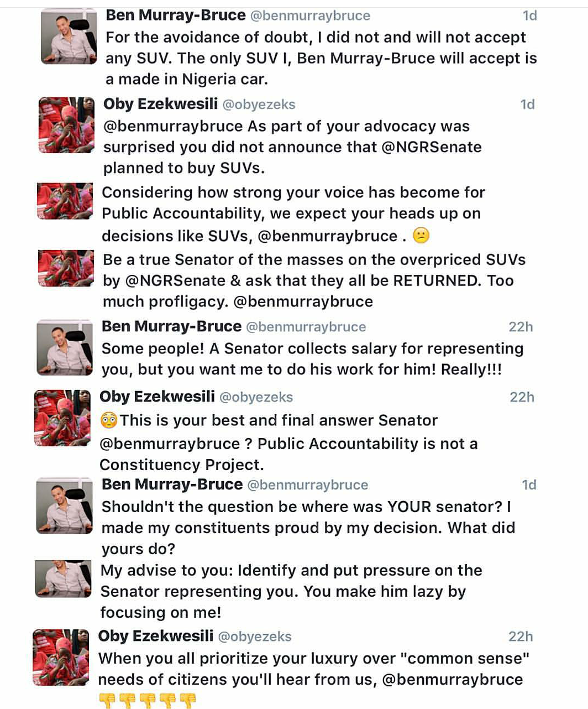This screenshot has height=709, width=588.
Task: Tap avatar beside 'where was YOUR senator' tweet
Action: tap(64, 505)
